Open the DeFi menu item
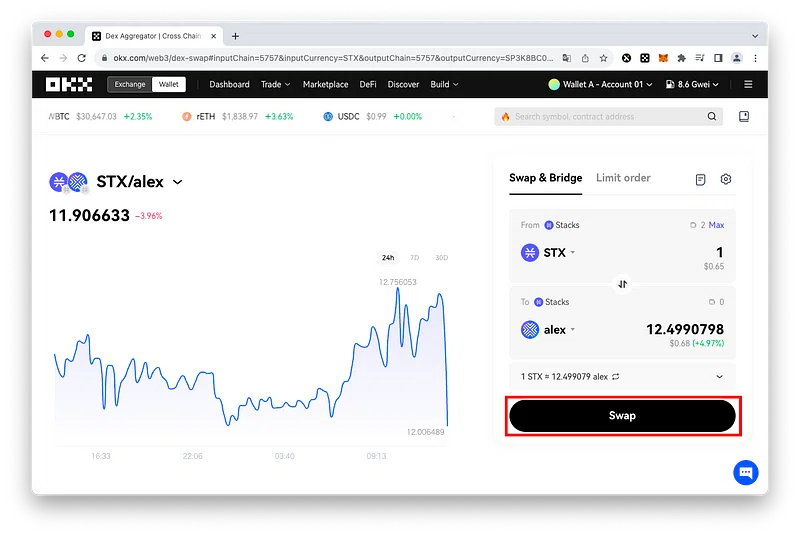 pyautogui.click(x=368, y=84)
